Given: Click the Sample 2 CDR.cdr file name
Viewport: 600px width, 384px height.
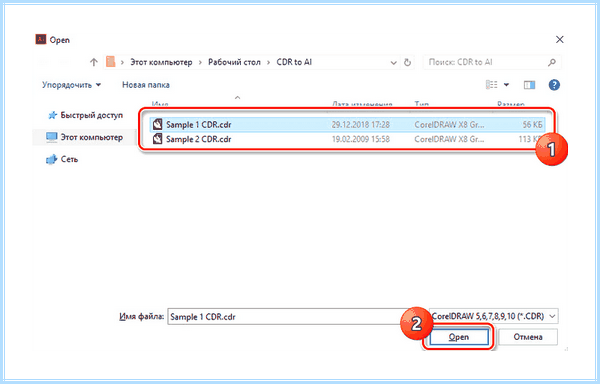Looking at the screenshot, I should [x=199, y=139].
